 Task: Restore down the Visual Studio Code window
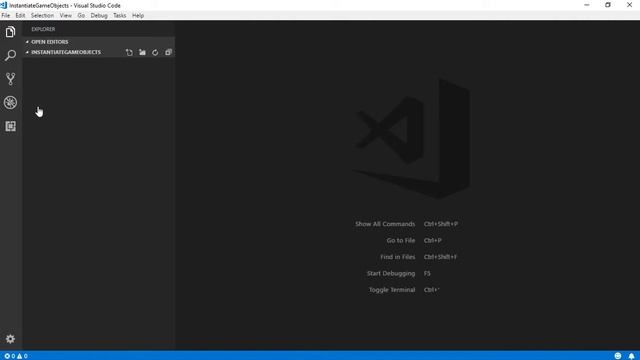click(x=608, y=5)
